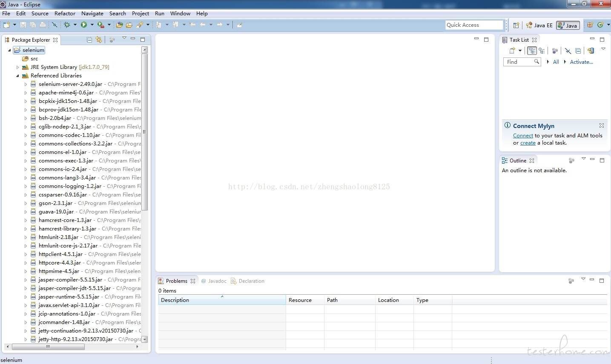The height and width of the screenshot is (364, 611).
Task: Select the Java perspective button
Action: tap(568, 25)
